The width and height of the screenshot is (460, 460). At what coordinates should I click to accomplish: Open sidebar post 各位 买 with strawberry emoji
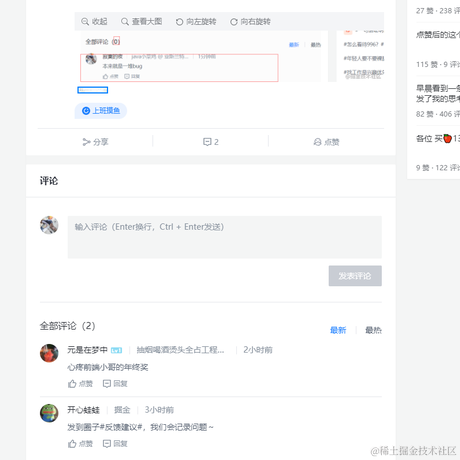point(438,138)
